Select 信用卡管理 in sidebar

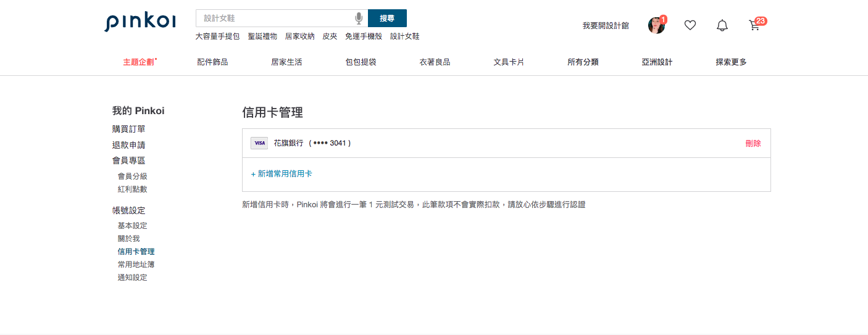coord(136,252)
